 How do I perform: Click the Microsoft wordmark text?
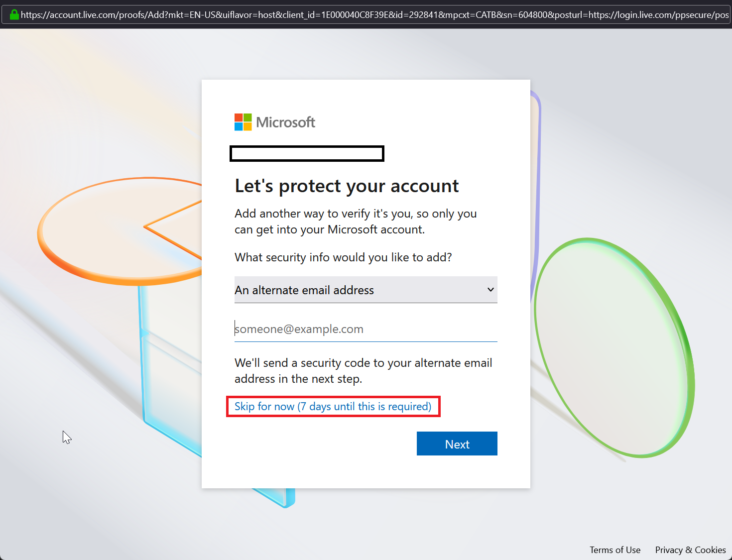coord(285,122)
